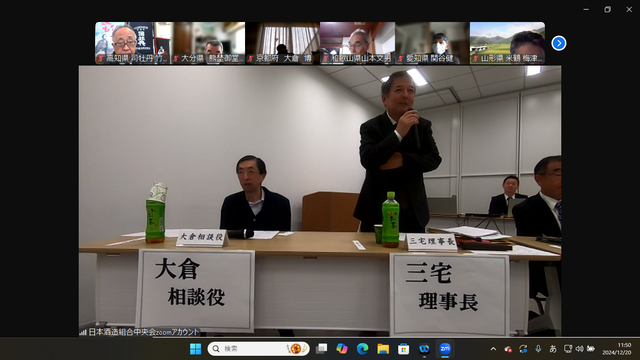
Task: Show next participants with blue arrow button
Action: [558, 43]
